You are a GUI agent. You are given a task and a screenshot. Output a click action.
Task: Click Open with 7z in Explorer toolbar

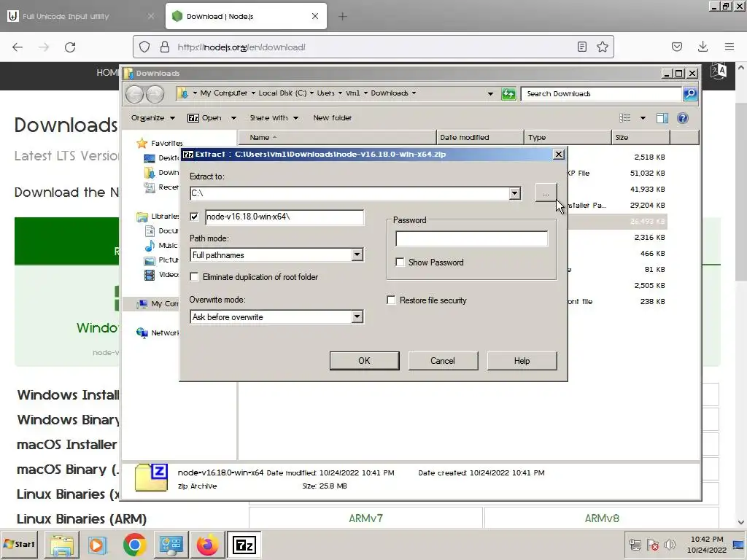205,118
